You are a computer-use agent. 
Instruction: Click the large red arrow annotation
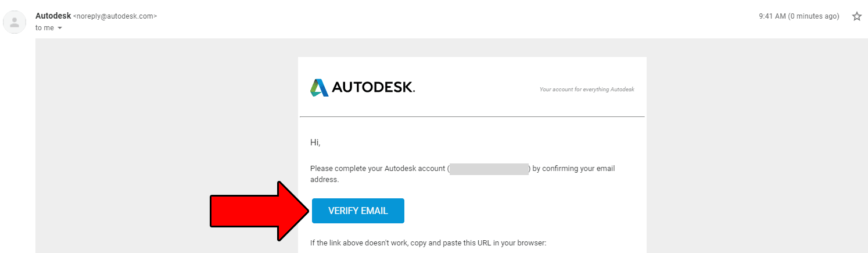(x=259, y=211)
